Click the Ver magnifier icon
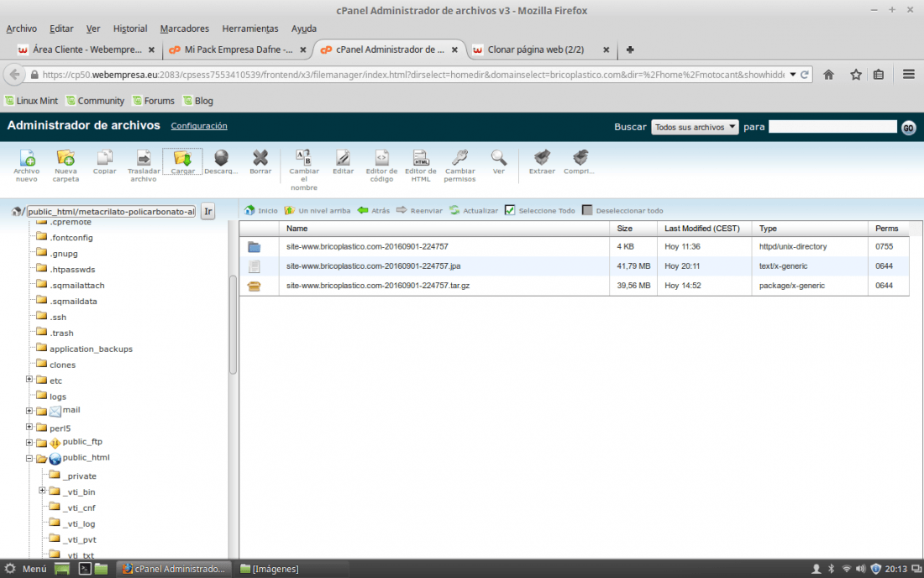 (498, 158)
